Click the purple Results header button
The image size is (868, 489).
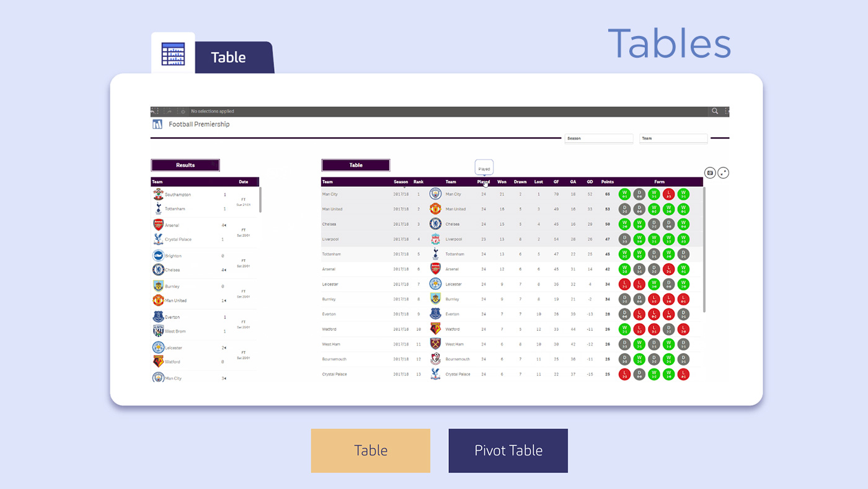pos(185,165)
